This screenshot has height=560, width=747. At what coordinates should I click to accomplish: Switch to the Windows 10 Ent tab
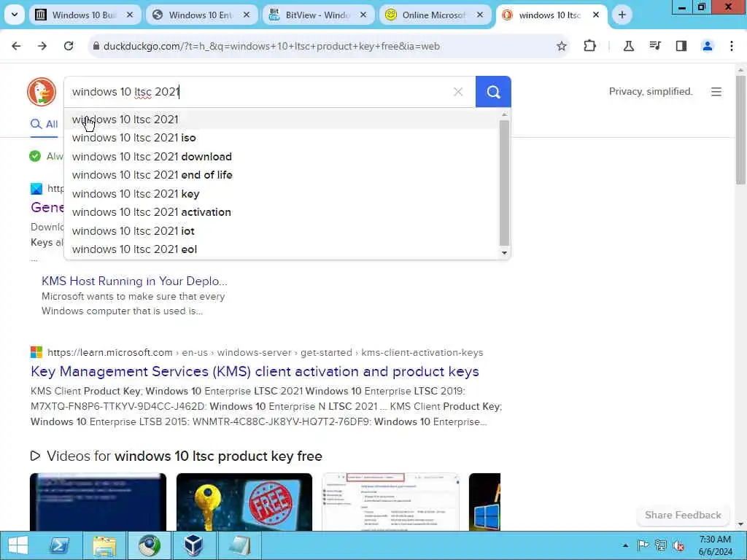pyautogui.click(x=201, y=15)
